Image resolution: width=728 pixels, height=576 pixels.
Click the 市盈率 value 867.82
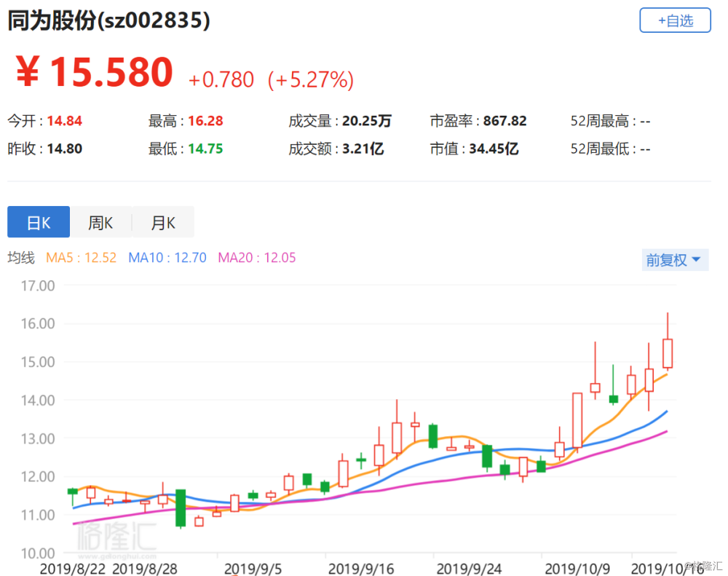click(505, 121)
